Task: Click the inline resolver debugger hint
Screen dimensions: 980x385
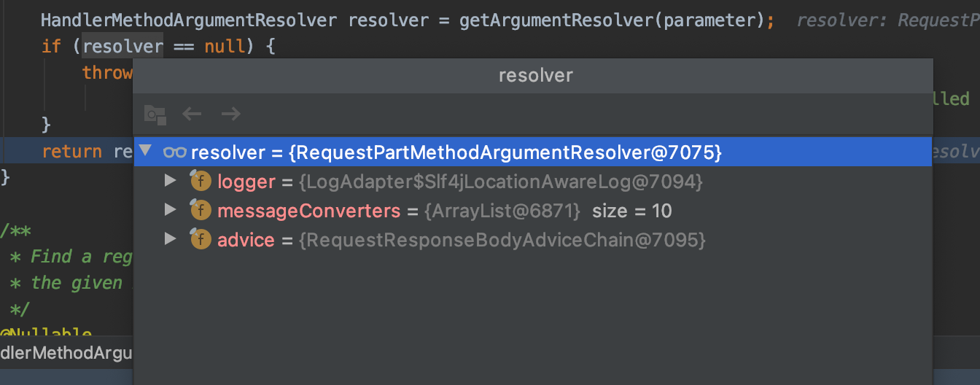Action: [x=888, y=20]
